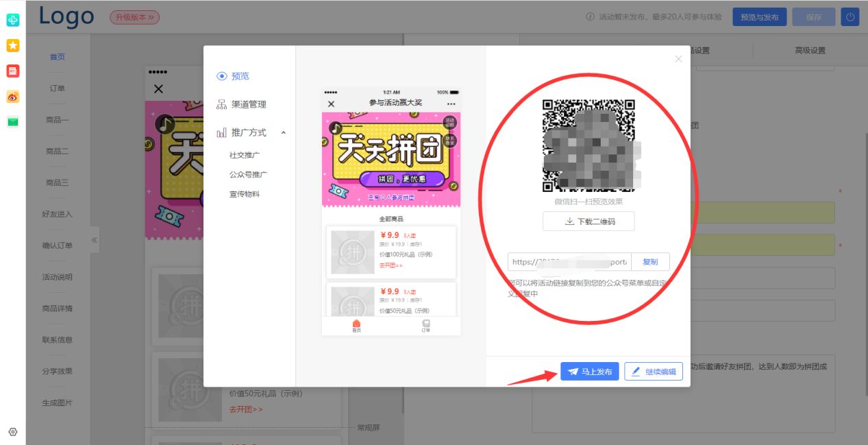Click 价值100元礼品 product card in preview
The height and width of the screenshot is (445, 868).
[x=391, y=252]
